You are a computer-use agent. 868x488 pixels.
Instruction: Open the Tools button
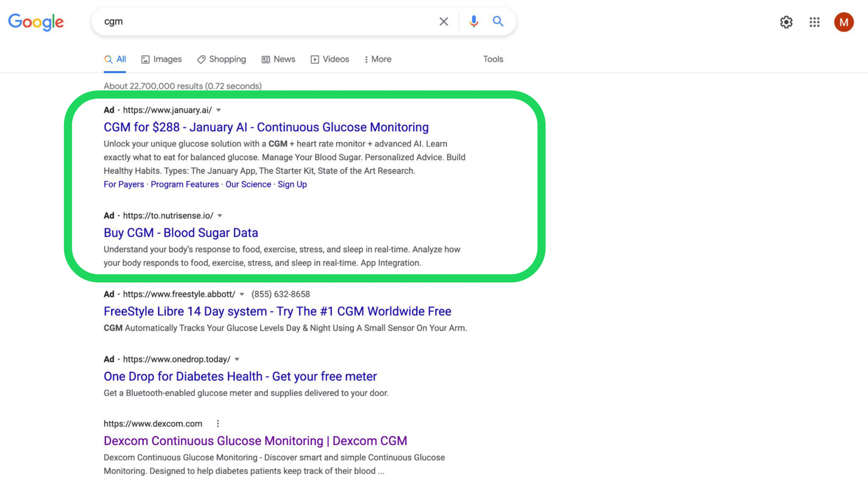(493, 59)
